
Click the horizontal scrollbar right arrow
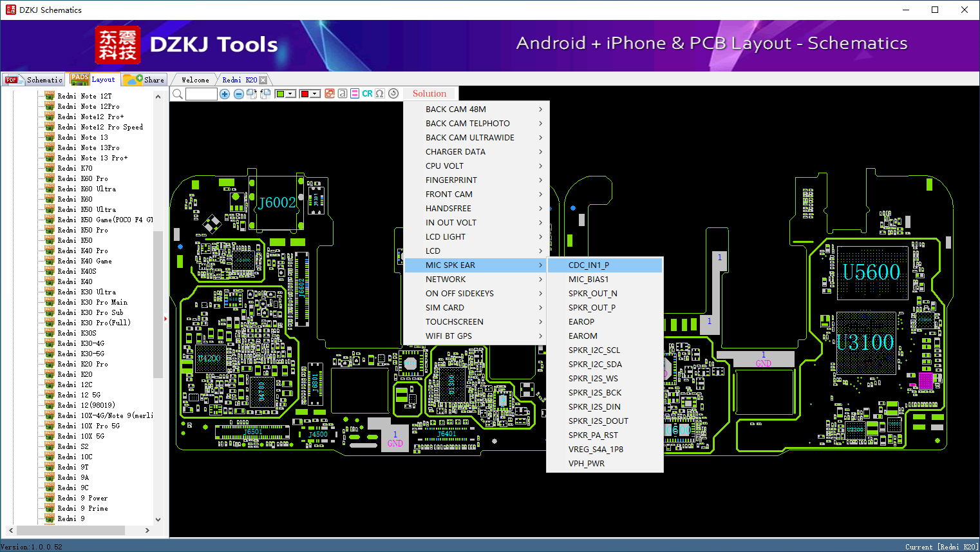pos(147,531)
